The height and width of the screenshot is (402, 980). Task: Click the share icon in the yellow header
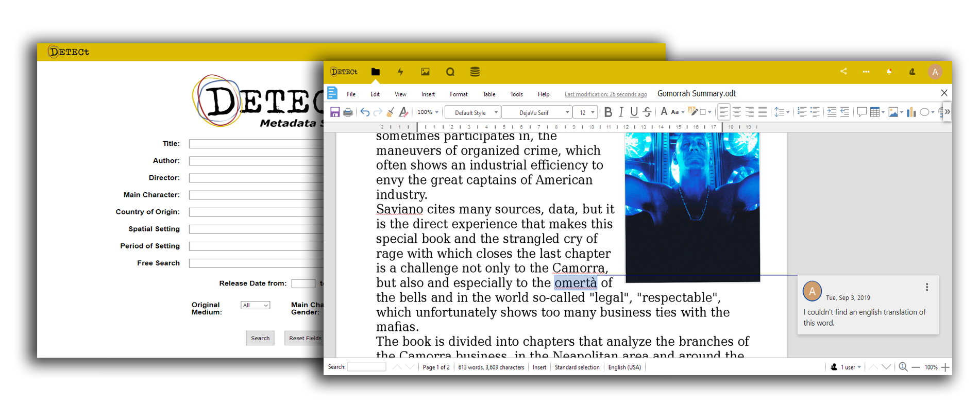click(x=843, y=72)
